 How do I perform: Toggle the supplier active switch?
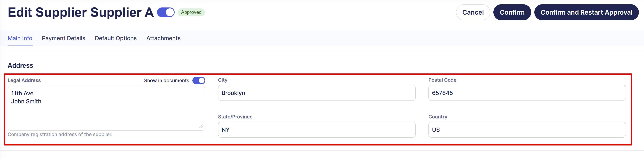tap(166, 12)
